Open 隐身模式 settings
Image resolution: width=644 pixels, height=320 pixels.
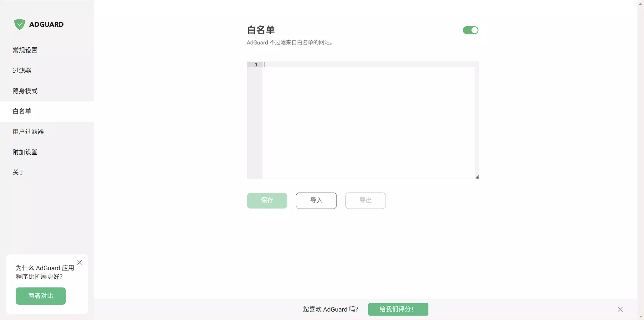(x=25, y=91)
